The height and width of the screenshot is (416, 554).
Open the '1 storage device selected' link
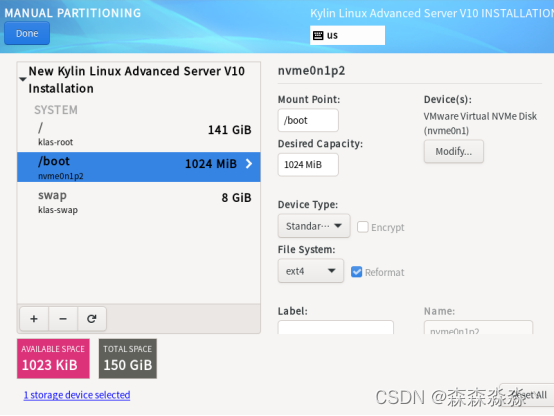[77, 395]
